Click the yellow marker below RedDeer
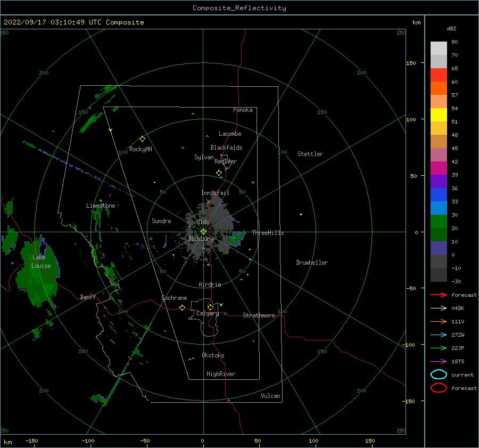 219,173
